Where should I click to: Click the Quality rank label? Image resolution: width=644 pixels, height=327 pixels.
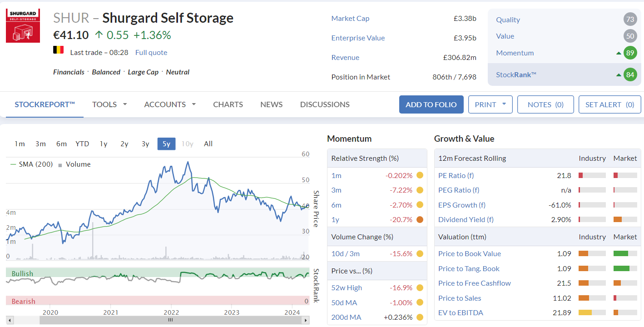508,20
